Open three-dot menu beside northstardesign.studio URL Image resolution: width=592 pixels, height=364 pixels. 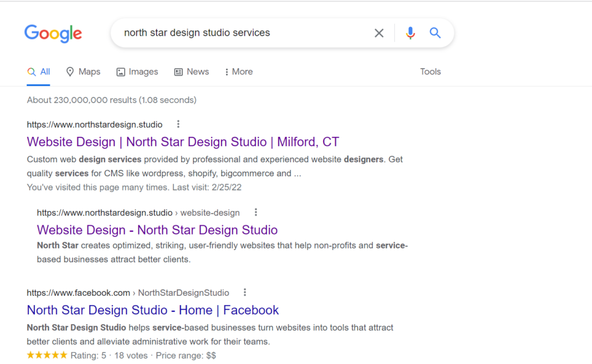[x=178, y=124]
